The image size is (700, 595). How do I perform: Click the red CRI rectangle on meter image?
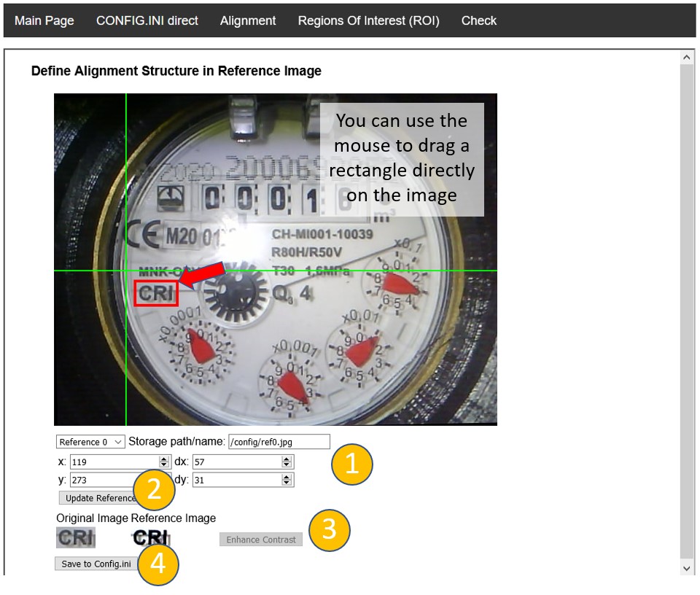(155, 293)
